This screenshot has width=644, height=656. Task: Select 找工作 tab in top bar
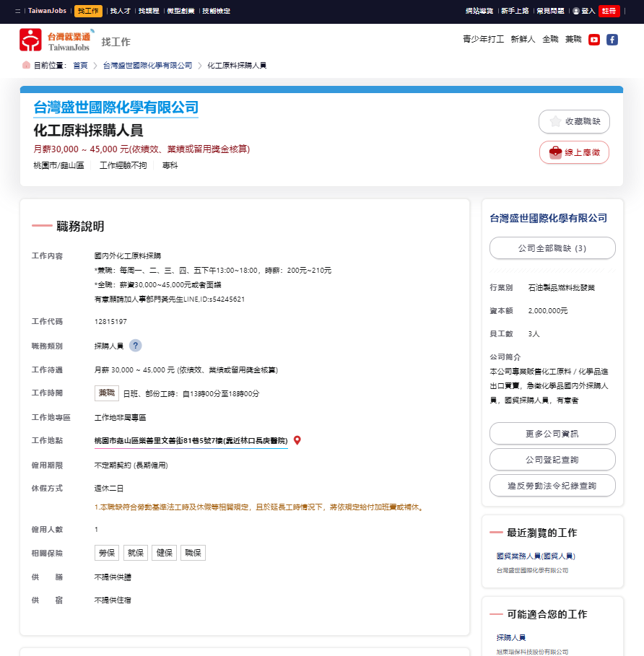(88, 11)
